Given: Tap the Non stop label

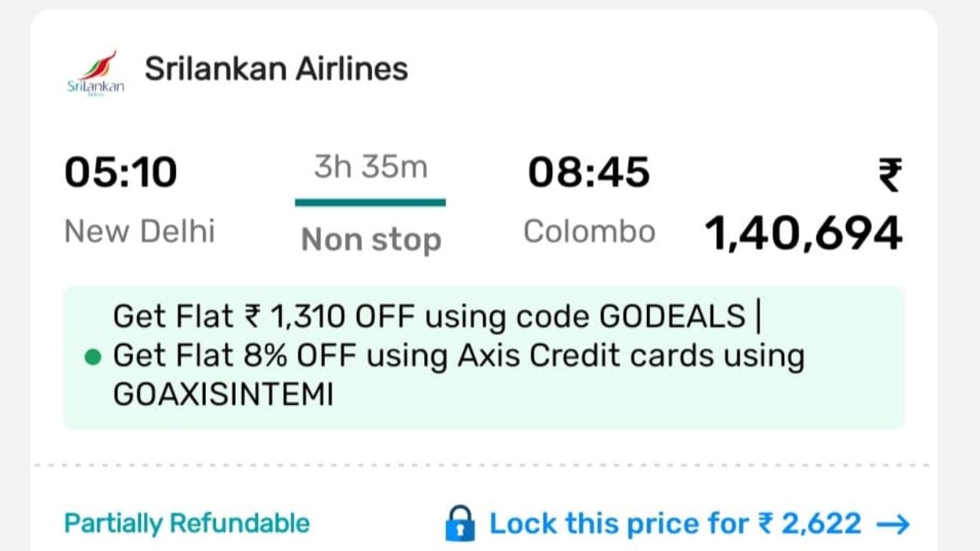Looking at the screenshot, I should pos(371,240).
